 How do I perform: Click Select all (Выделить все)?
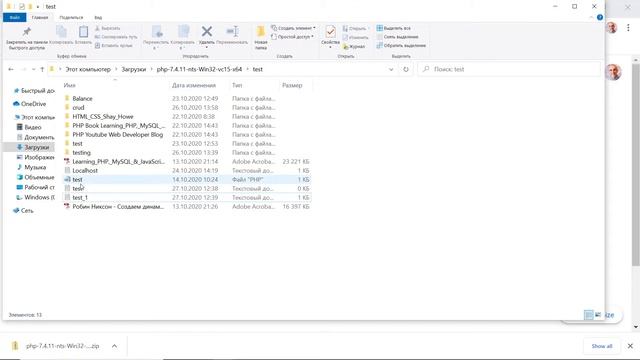(x=393, y=28)
